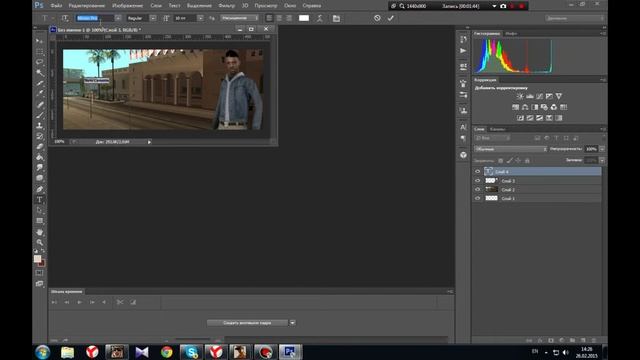Open the Regular font style dropdown
This screenshot has width=640, height=360.
[153, 18]
